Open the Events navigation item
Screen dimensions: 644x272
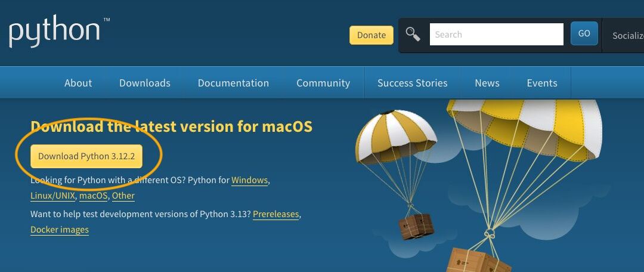[542, 83]
